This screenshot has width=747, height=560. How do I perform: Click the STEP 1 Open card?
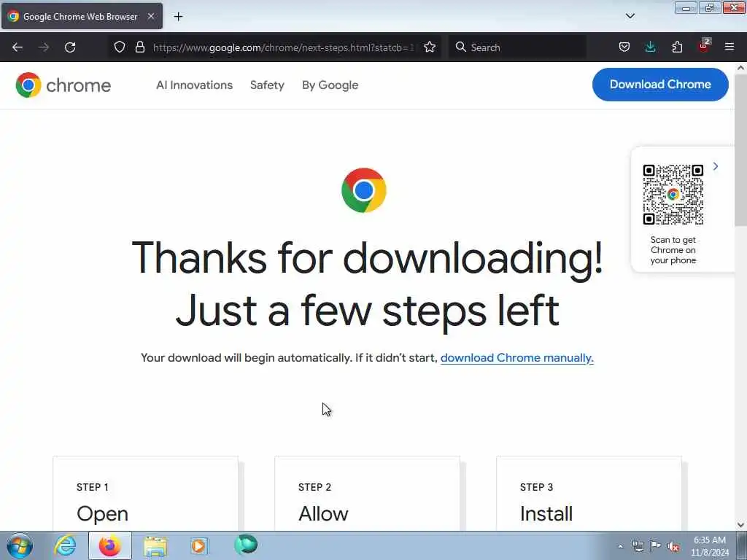(145, 494)
